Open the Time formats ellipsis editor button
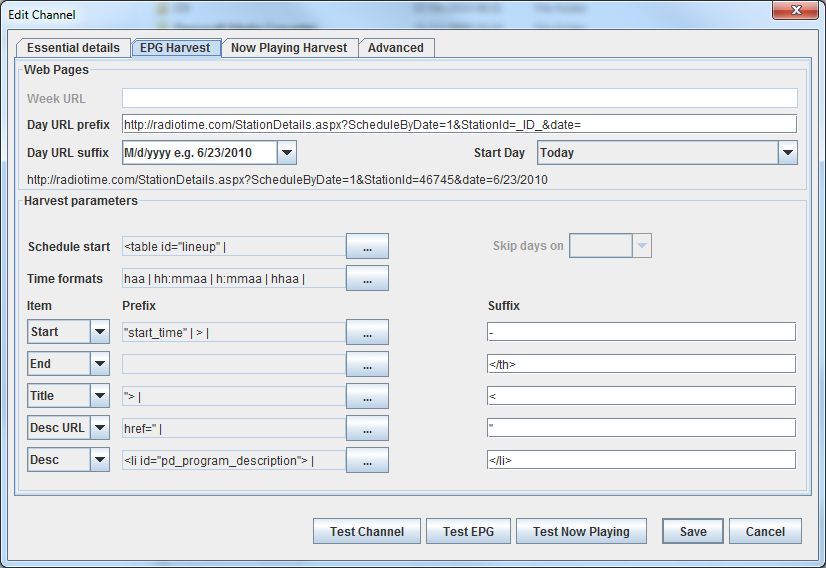Image resolution: width=826 pixels, height=568 pixels. point(367,278)
